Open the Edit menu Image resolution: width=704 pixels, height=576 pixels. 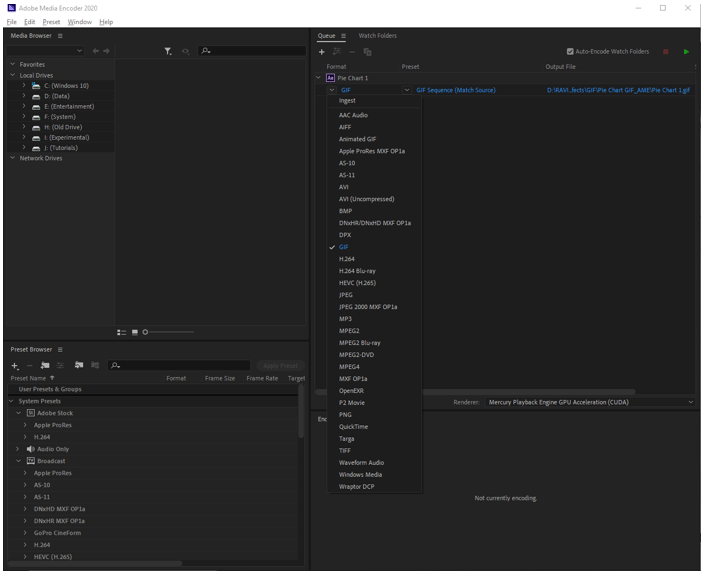(x=30, y=22)
